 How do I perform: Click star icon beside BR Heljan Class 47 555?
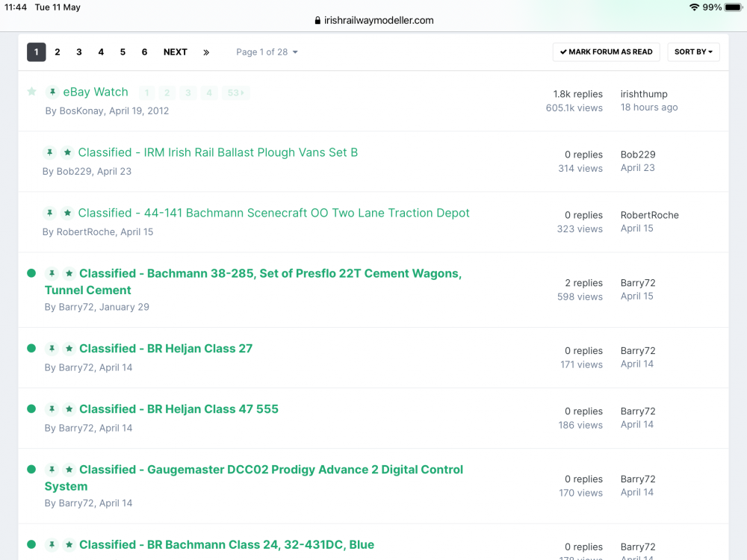click(69, 409)
